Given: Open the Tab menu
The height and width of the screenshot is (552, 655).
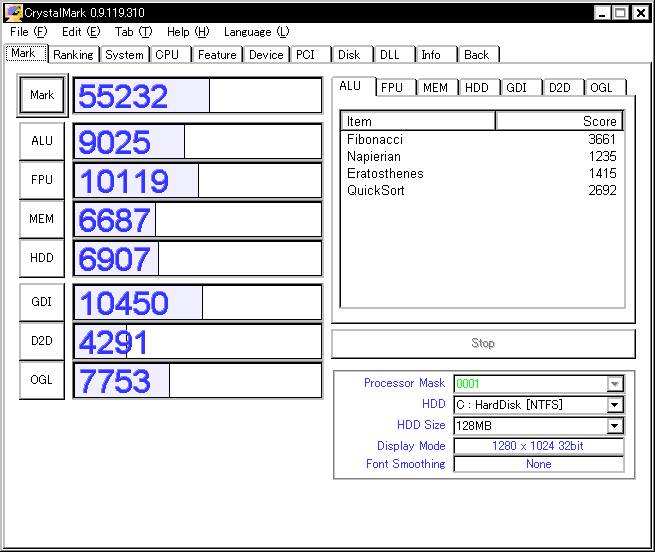Looking at the screenshot, I should point(134,32).
